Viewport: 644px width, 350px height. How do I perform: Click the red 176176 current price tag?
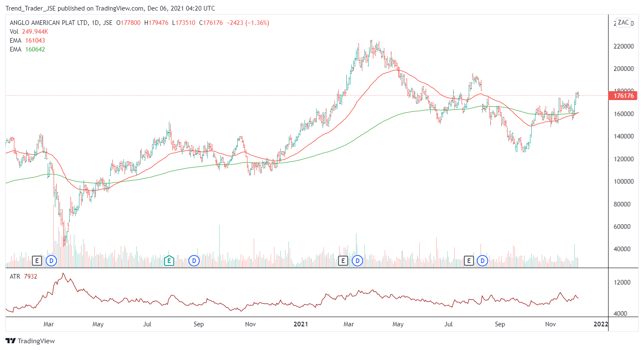tap(623, 95)
